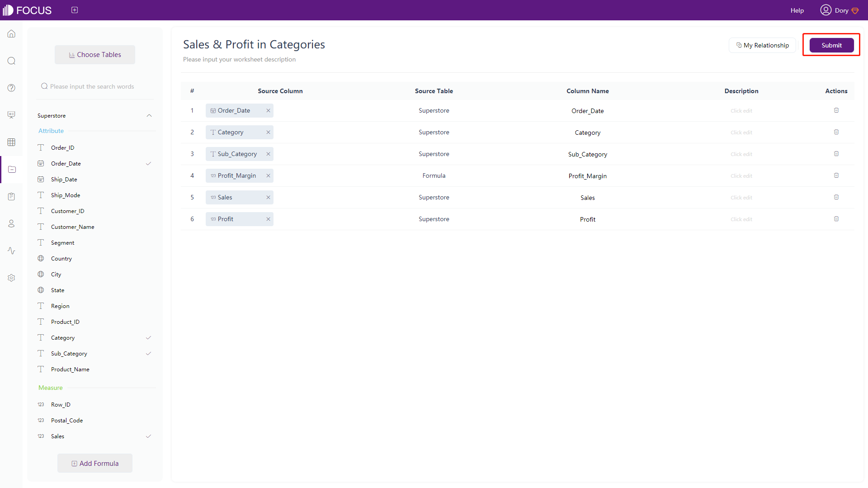
Task: Edit the worksheet title Sales & Profit in Categories
Action: point(254,44)
